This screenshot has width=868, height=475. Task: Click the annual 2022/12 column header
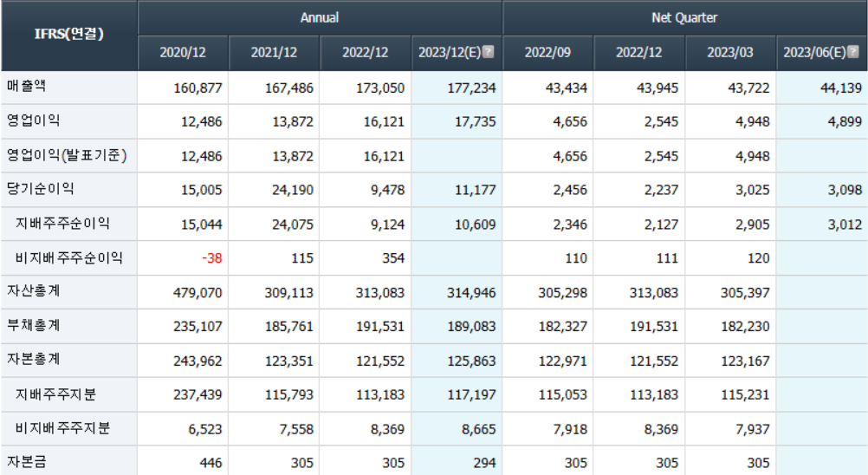click(366, 53)
